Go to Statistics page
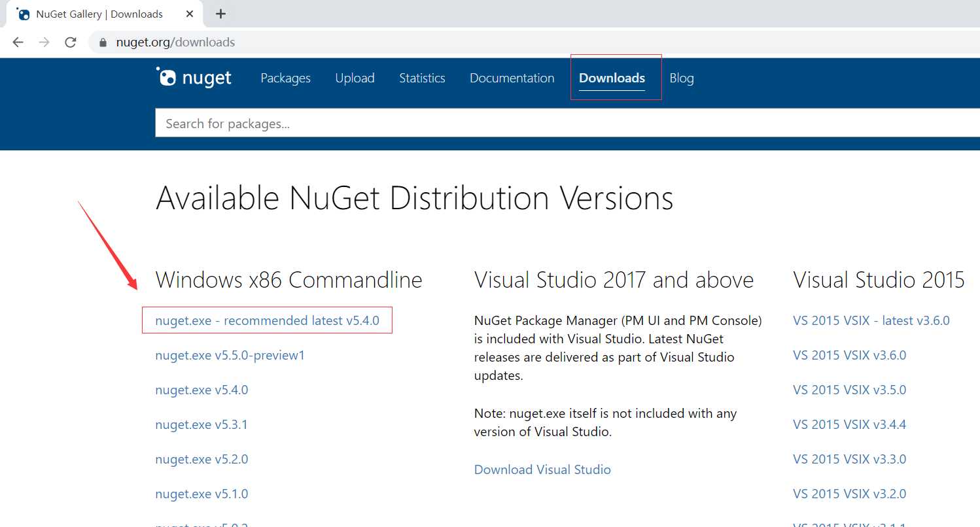 [x=422, y=78]
